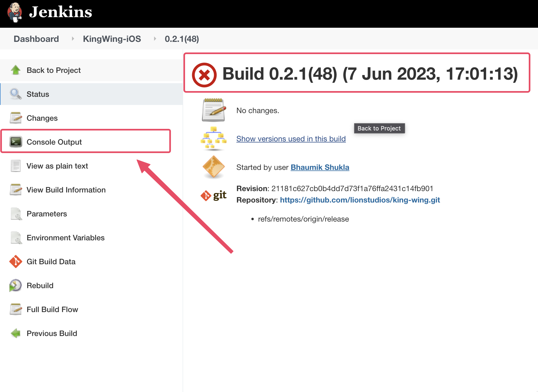The image size is (538, 392).
Task: Expand the arrow after KingWing-iOS breadcrumb
Action: pos(155,39)
